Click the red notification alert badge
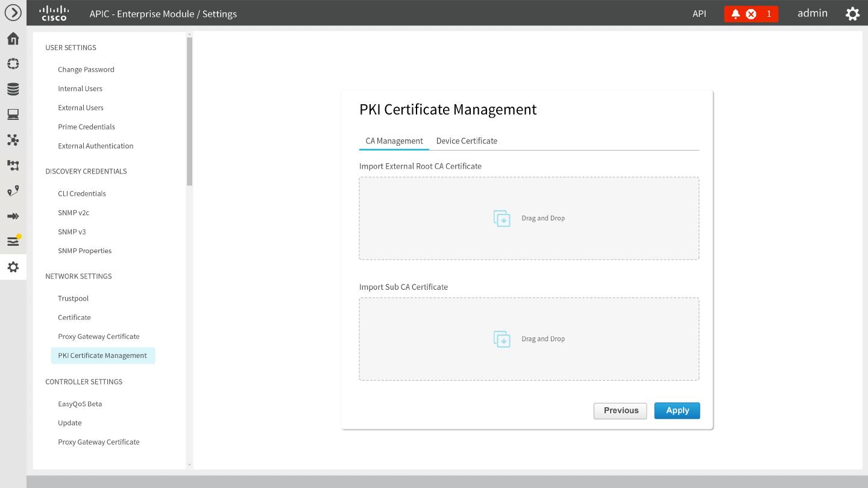 point(750,13)
